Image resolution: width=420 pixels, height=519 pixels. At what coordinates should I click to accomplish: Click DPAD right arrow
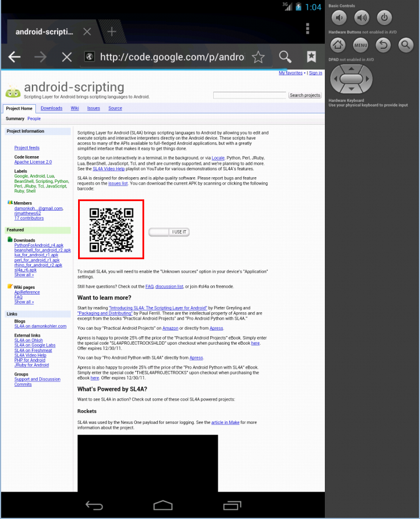(368, 79)
